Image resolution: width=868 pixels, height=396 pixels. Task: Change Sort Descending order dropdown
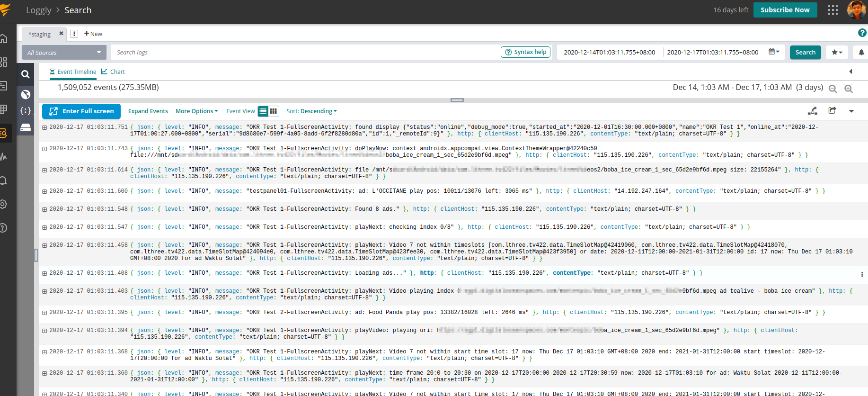[x=311, y=111]
